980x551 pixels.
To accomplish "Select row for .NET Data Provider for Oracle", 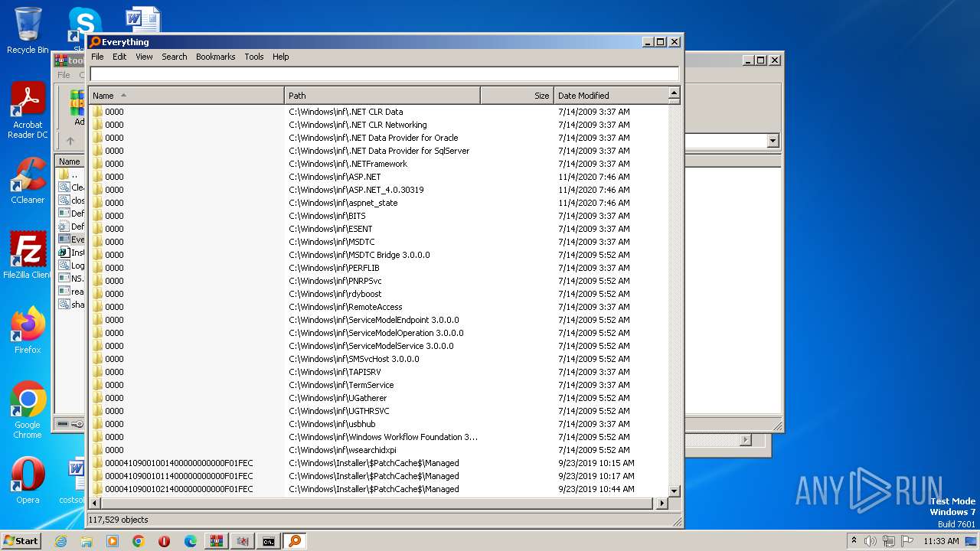I will (379, 138).
